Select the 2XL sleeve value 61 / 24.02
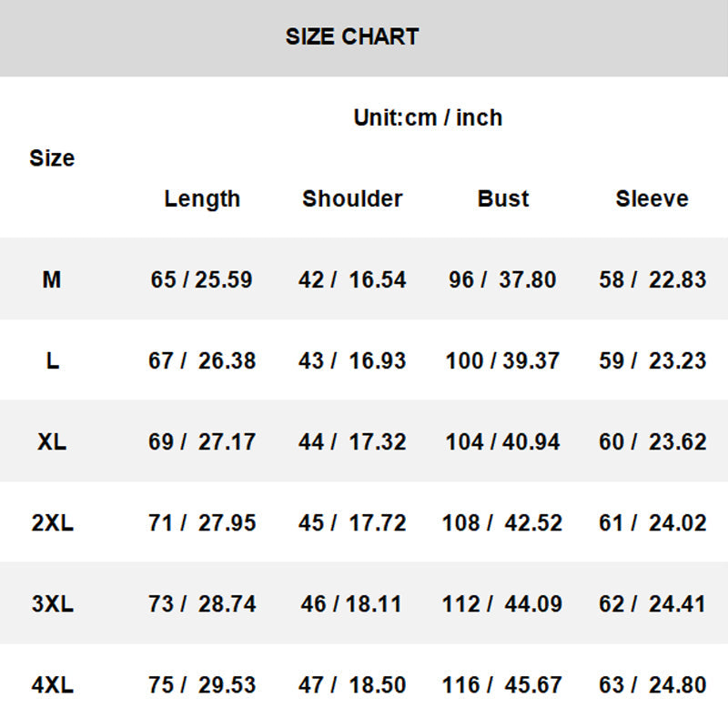 pos(652,523)
